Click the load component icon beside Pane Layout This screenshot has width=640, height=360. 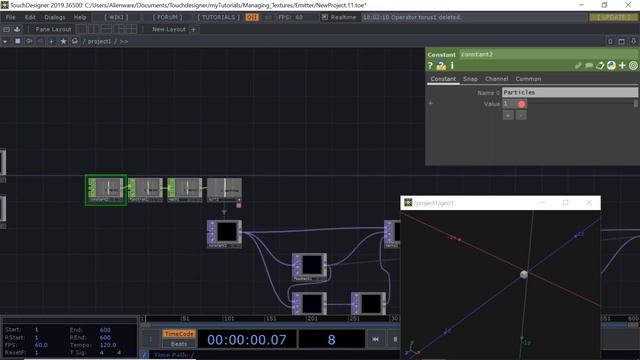[x=17, y=29]
